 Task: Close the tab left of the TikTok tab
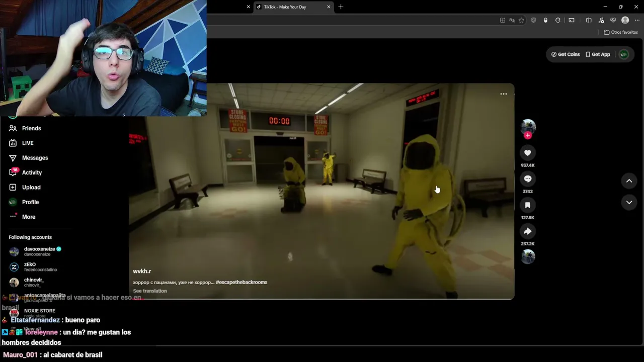(x=248, y=7)
